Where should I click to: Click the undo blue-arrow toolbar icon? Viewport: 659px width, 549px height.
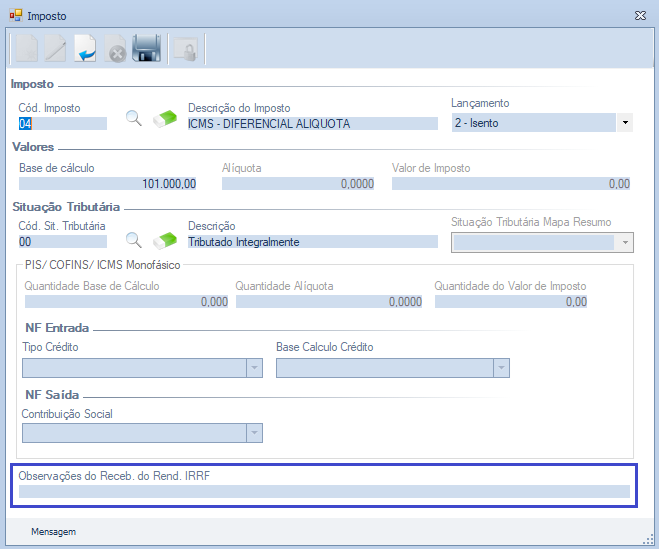85,49
